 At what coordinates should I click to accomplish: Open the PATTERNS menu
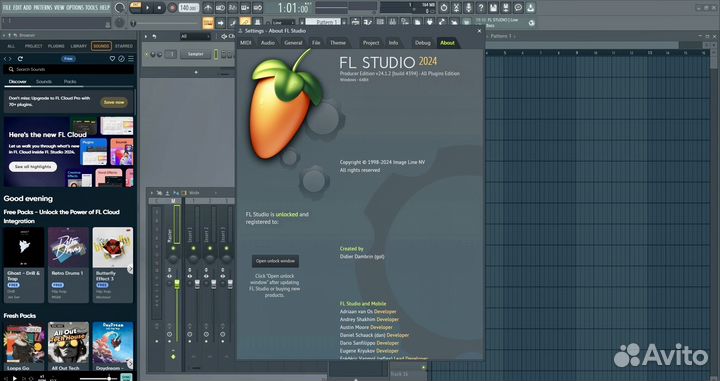[43, 8]
